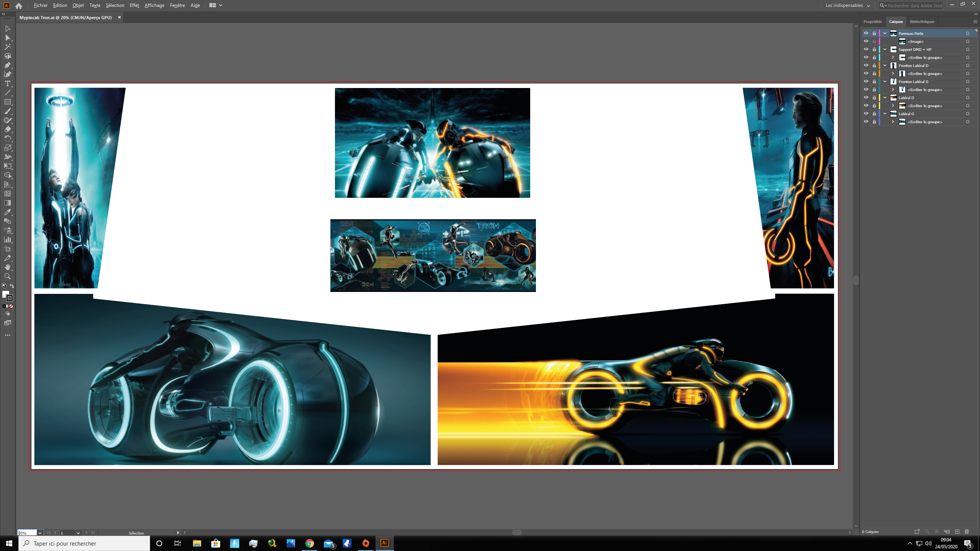Click the Adobe Stock search field
The width and height of the screenshot is (980, 551).
point(911,5)
